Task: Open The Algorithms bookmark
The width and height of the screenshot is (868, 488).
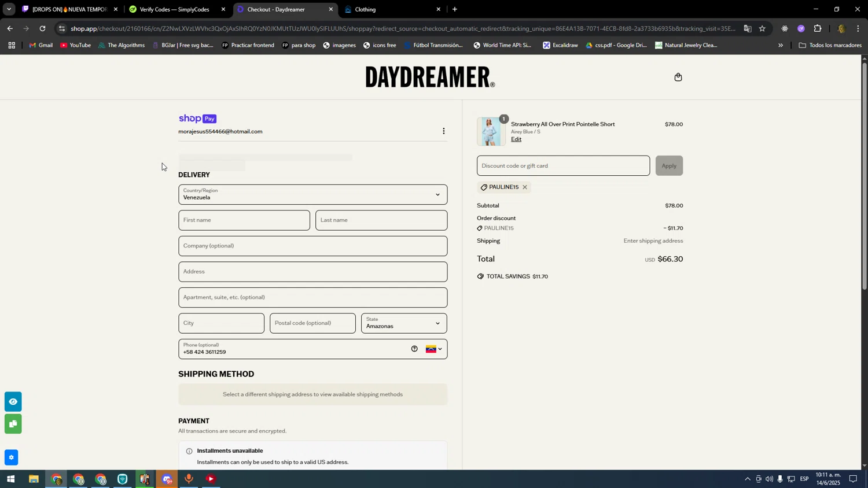Action: pyautogui.click(x=122, y=45)
